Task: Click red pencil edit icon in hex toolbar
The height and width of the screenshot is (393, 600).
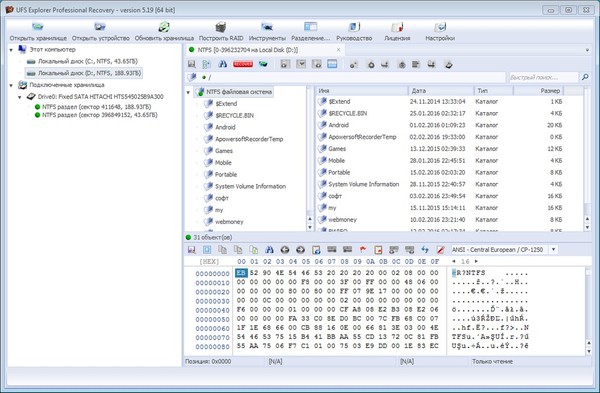Action: click(440, 250)
